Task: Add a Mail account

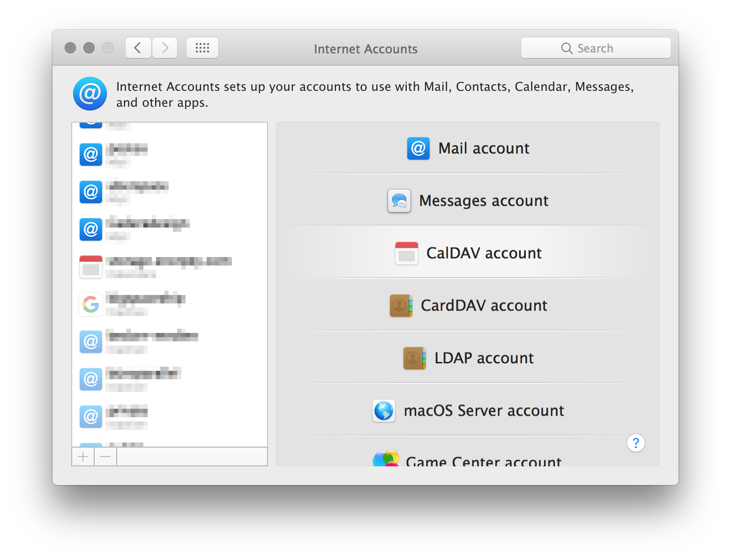Action: click(484, 148)
